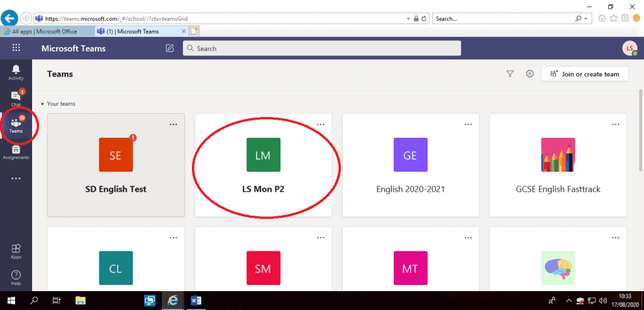The height and width of the screenshot is (310, 644).
Task: Open more options for brain-icon team
Action: click(616, 237)
